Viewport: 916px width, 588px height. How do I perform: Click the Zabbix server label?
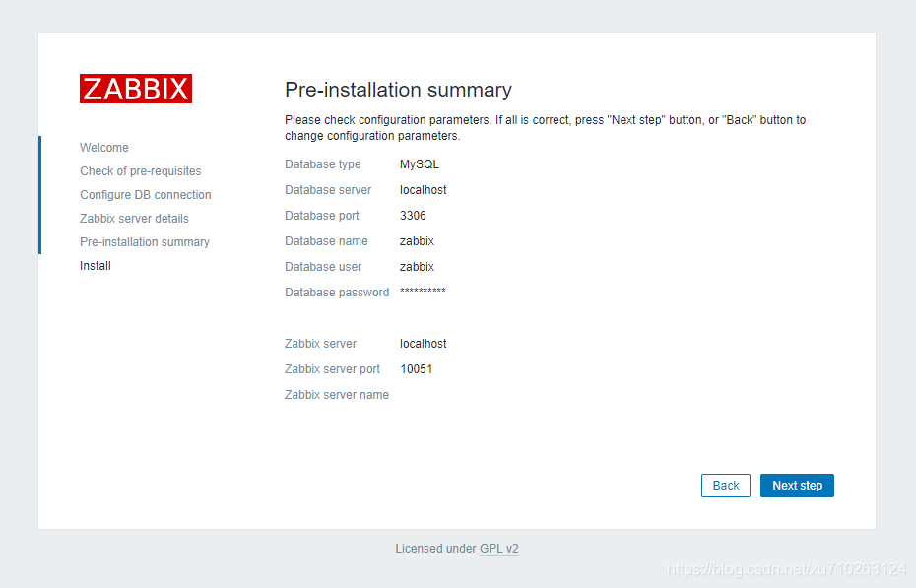click(320, 344)
